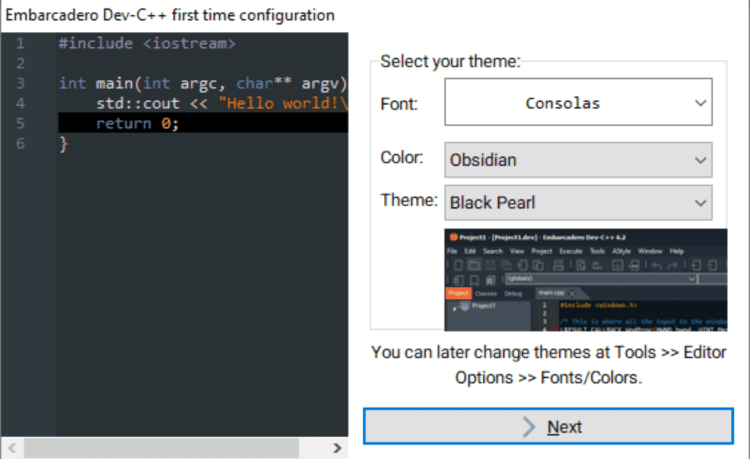This screenshot has width=750, height=459.
Task: Click the chevron icon on Next button
Action: 529,426
